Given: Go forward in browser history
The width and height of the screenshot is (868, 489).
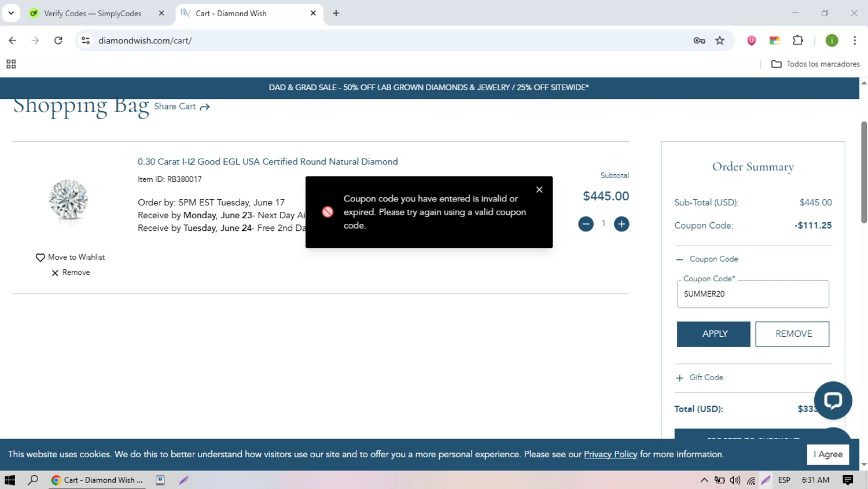Looking at the screenshot, I should [35, 41].
